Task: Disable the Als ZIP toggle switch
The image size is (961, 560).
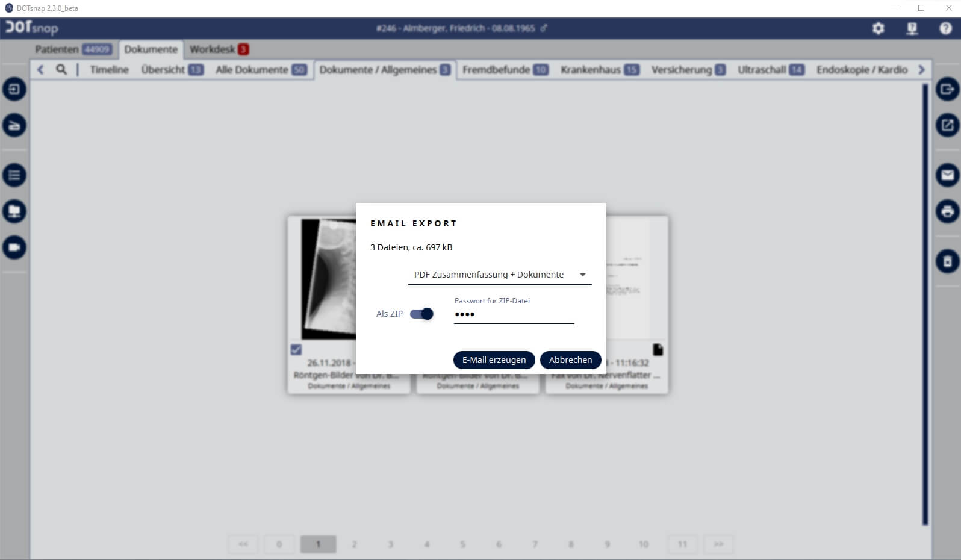Action: [421, 314]
